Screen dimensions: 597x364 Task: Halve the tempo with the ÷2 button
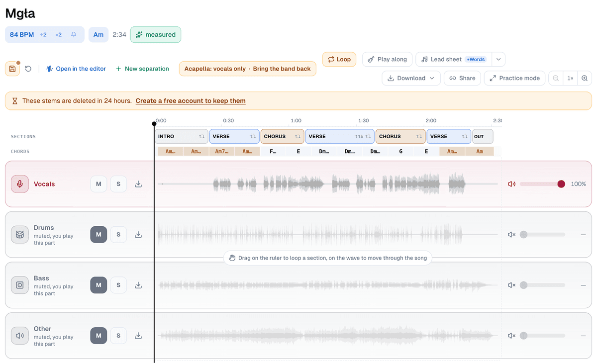[43, 35]
